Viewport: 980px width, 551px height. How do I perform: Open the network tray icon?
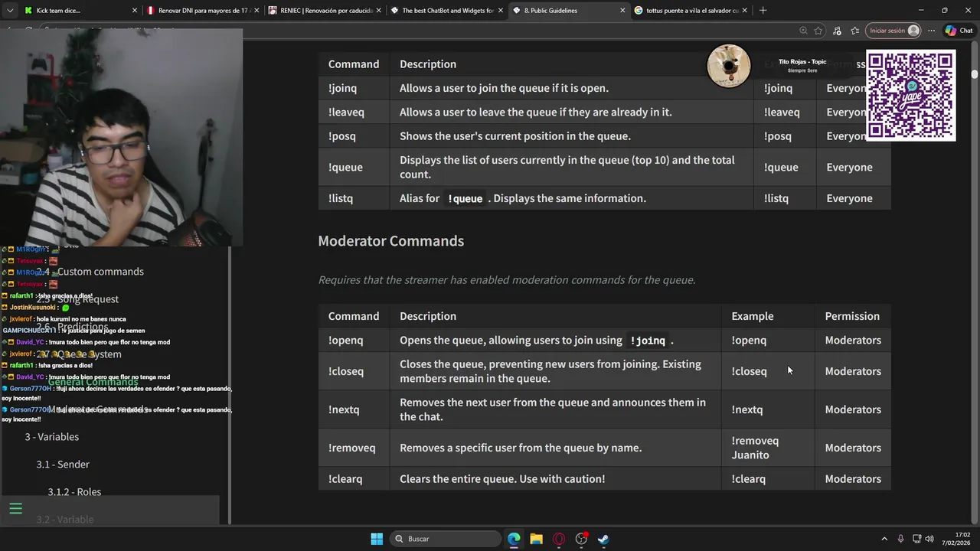tap(916, 539)
